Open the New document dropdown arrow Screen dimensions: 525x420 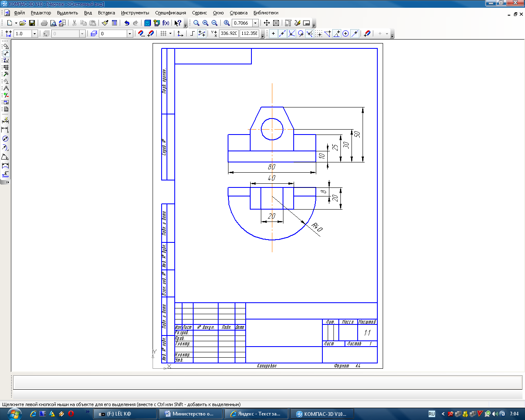click(16, 23)
